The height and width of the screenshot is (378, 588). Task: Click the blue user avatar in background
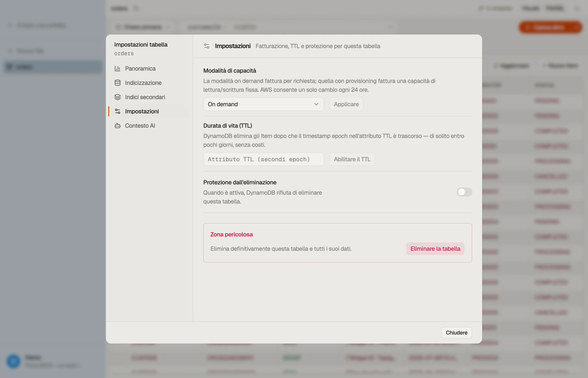13,361
